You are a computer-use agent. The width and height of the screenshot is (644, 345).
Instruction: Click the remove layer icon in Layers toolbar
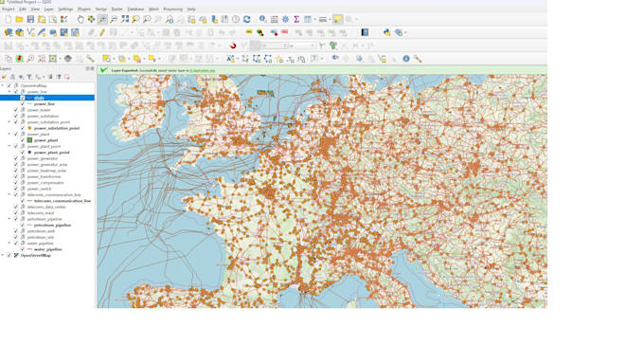66,77
